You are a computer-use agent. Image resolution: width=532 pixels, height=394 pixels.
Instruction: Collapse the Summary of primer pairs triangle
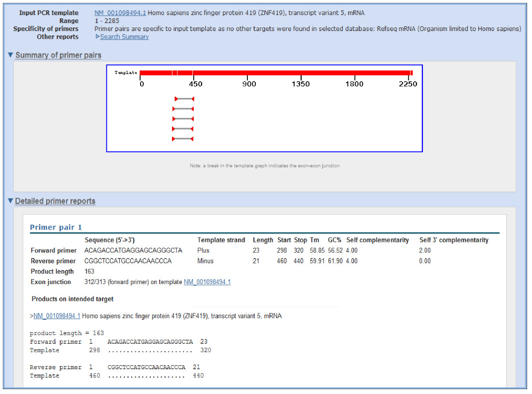point(11,55)
